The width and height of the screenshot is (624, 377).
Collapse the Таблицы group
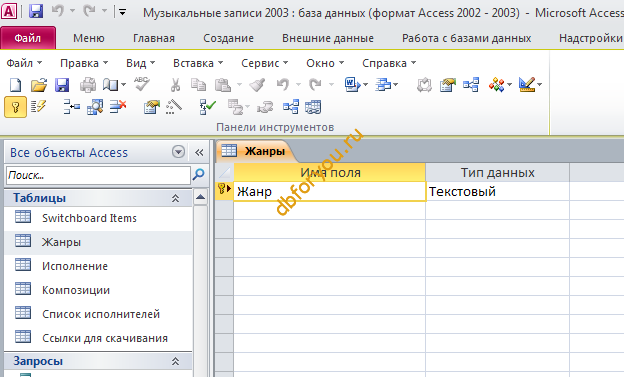(175, 198)
